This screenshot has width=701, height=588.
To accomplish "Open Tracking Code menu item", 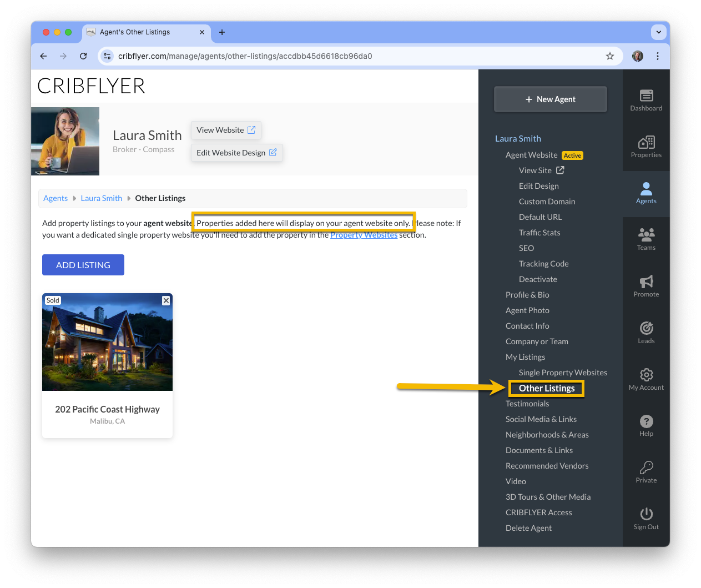I will click(x=544, y=264).
